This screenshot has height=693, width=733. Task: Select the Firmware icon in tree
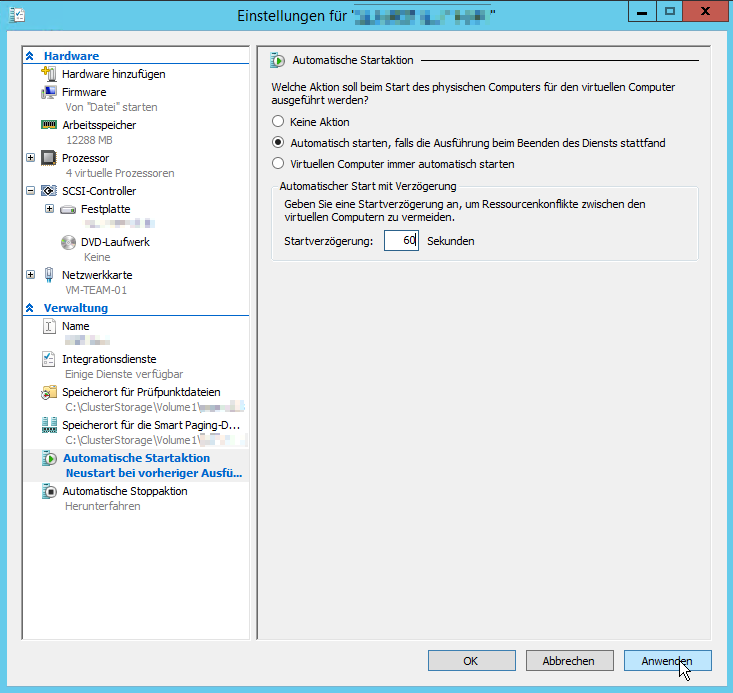[x=49, y=92]
